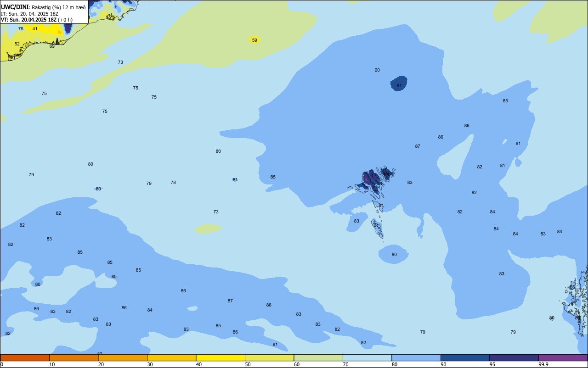
Task: Click the '90' value above the dark oval
Action: point(377,70)
